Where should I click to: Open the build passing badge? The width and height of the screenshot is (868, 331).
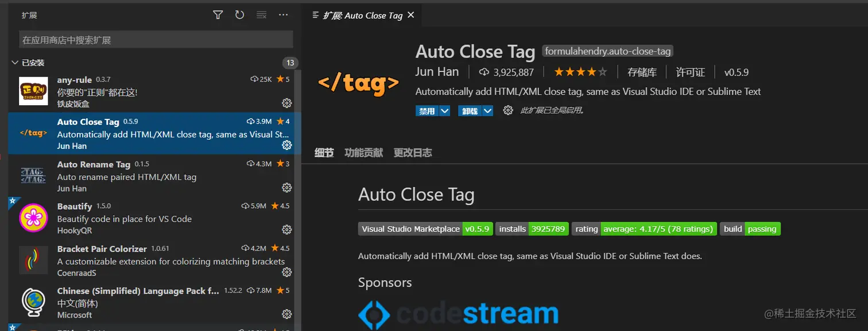(750, 229)
